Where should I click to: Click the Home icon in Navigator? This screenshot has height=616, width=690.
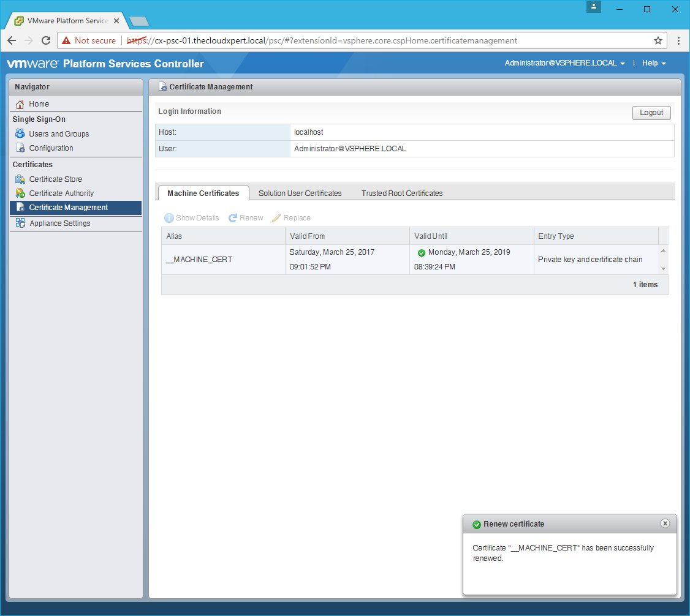(20, 104)
